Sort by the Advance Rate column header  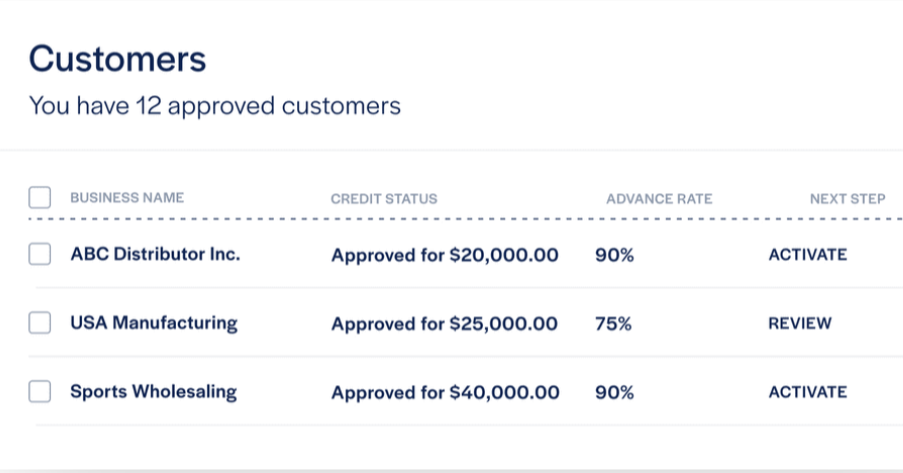pos(659,199)
